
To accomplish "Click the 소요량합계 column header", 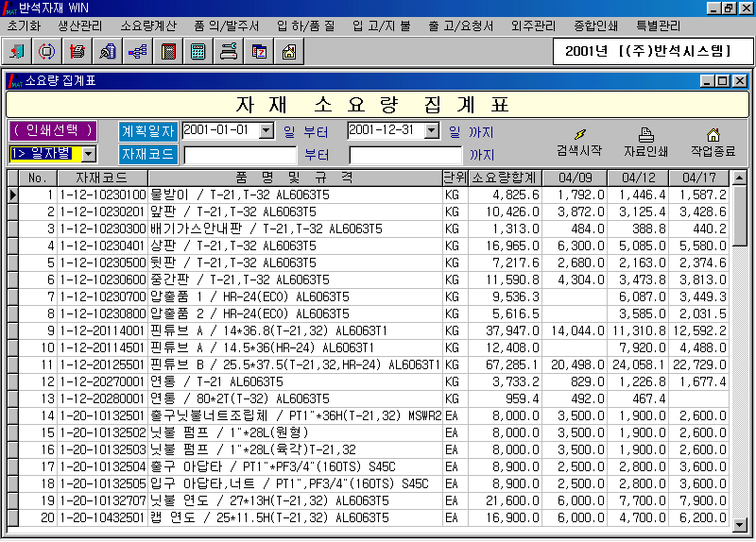I will (x=505, y=178).
